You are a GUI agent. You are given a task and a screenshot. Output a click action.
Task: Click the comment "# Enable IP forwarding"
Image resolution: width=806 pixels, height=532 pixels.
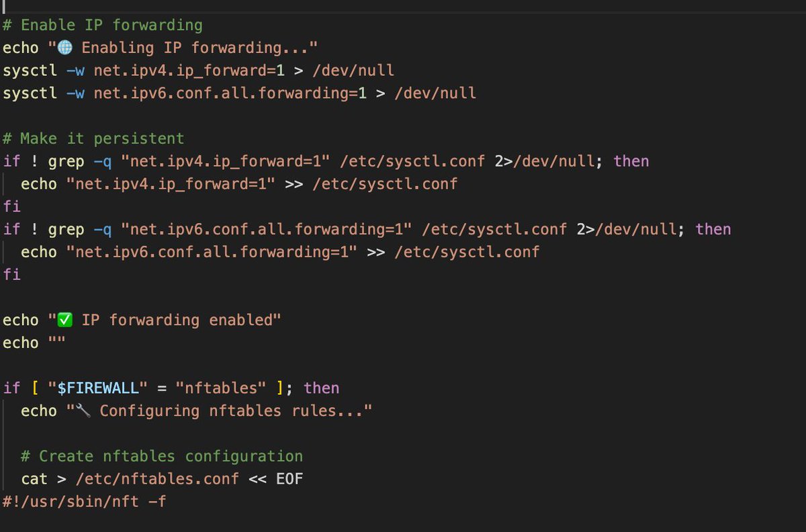coord(103,26)
